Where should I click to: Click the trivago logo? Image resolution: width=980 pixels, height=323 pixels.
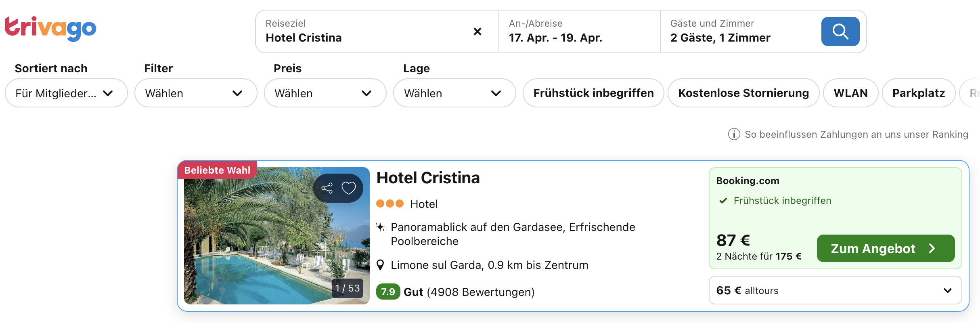coord(50,28)
